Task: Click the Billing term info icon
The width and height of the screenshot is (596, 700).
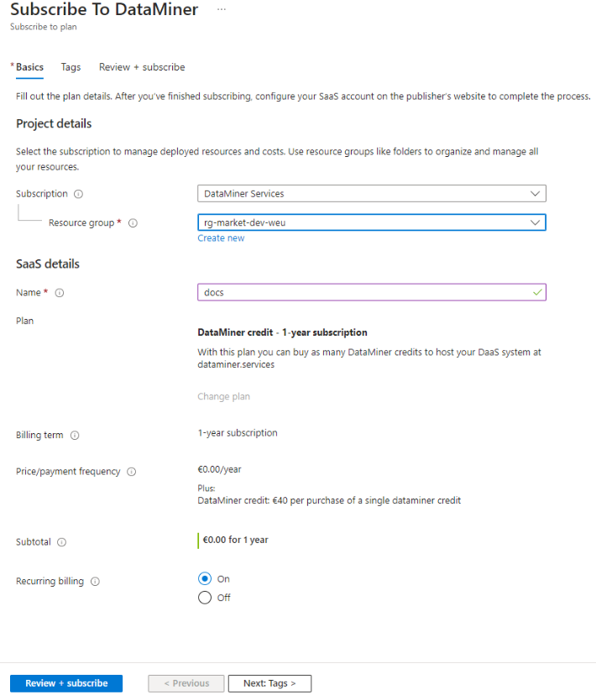Action: pyautogui.click(x=75, y=436)
